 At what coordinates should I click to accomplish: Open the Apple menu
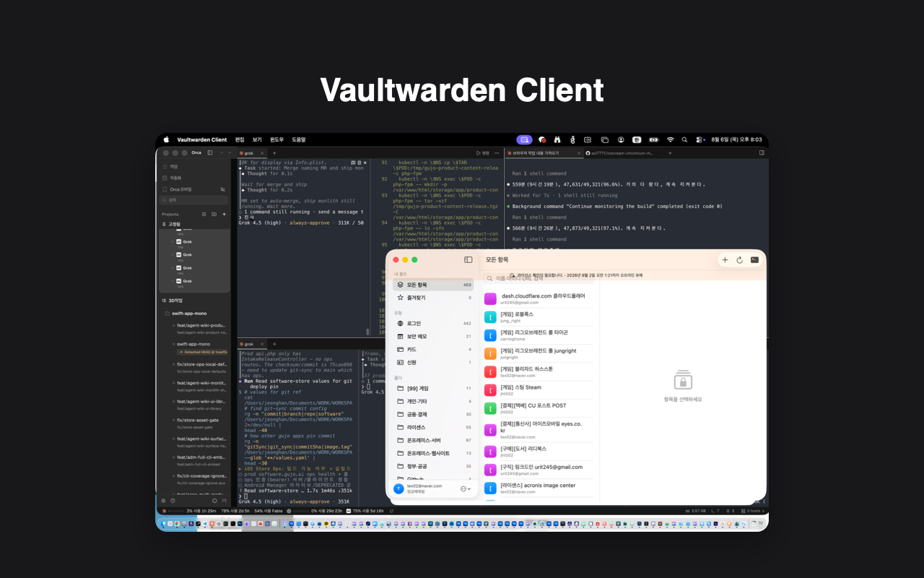[166, 139]
